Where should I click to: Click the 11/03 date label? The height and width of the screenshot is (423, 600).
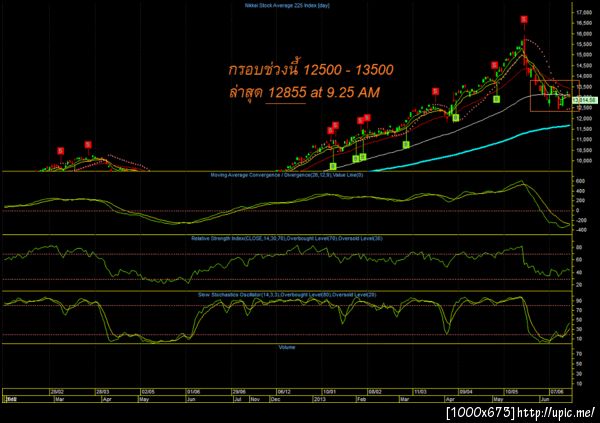click(x=420, y=392)
